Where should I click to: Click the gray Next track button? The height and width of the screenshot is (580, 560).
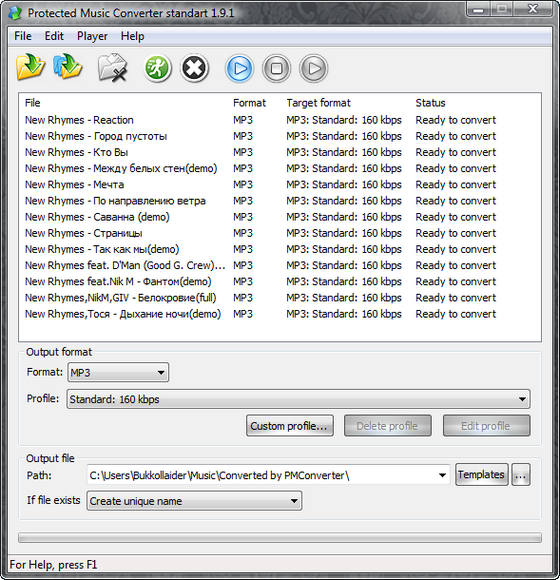313,68
